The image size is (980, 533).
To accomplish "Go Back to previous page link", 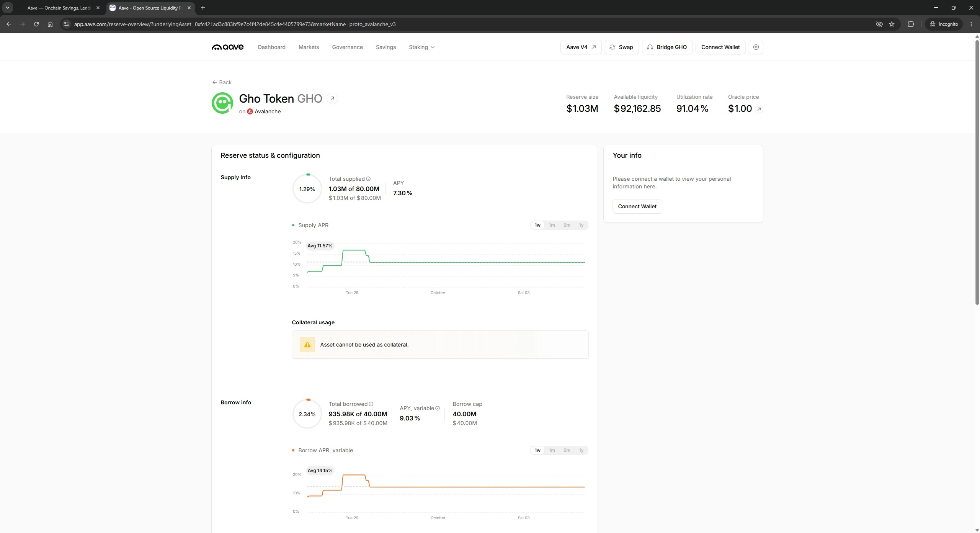I will [x=222, y=82].
